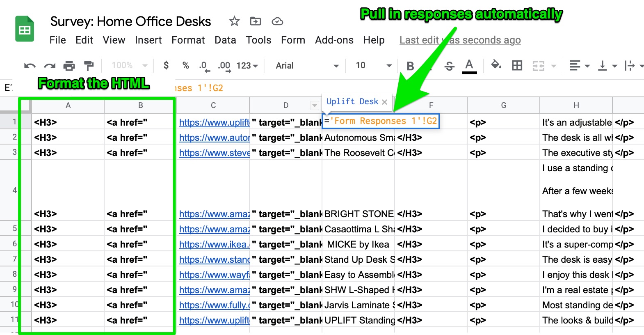Redo the last action
The width and height of the screenshot is (644, 335).
click(x=50, y=66)
